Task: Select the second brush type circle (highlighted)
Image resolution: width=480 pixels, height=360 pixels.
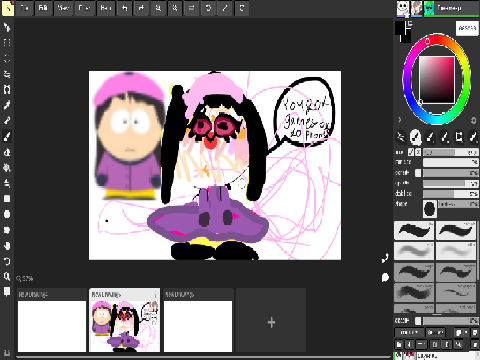Action: click(415, 137)
